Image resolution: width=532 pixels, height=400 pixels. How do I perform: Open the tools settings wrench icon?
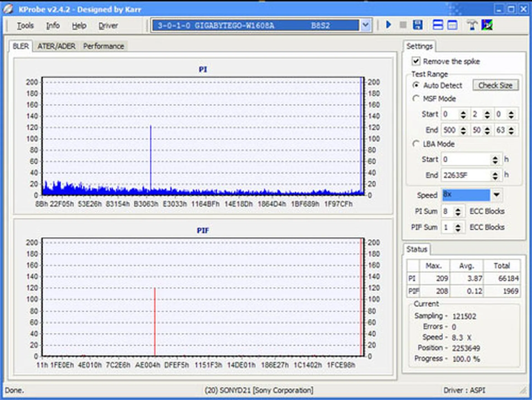point(472,25)
